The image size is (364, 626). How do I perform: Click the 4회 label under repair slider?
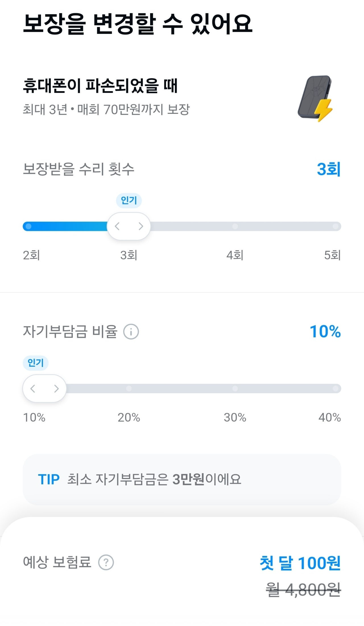pos(235,255)
